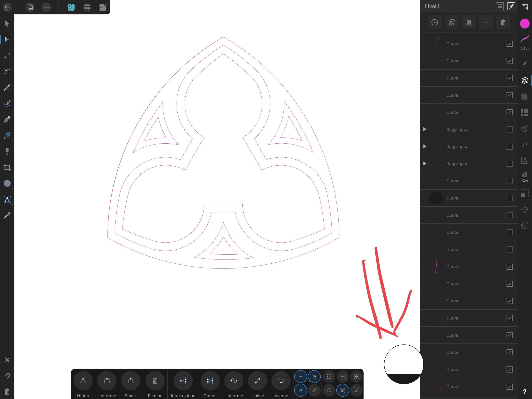The image size is (532, 399).
Task: Open layer options three-dots button
Action: pyautogui.click(x=435, y=22)
